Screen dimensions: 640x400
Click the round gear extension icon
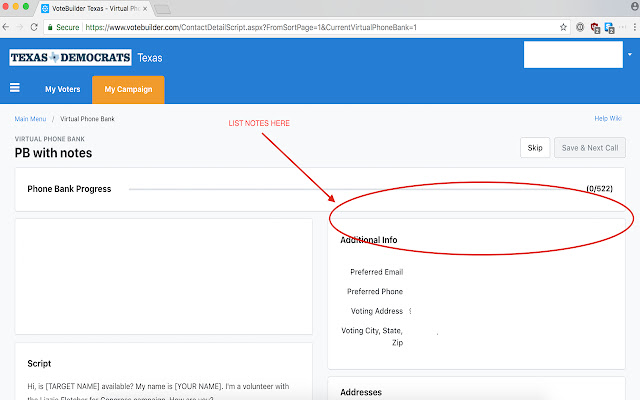[x=580, y=27]
